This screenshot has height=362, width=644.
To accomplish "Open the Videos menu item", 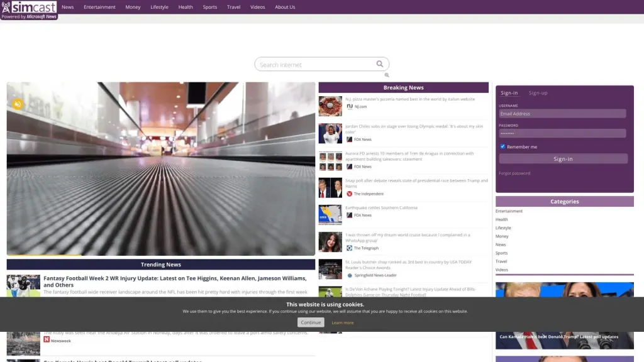I will click(257, 7).
